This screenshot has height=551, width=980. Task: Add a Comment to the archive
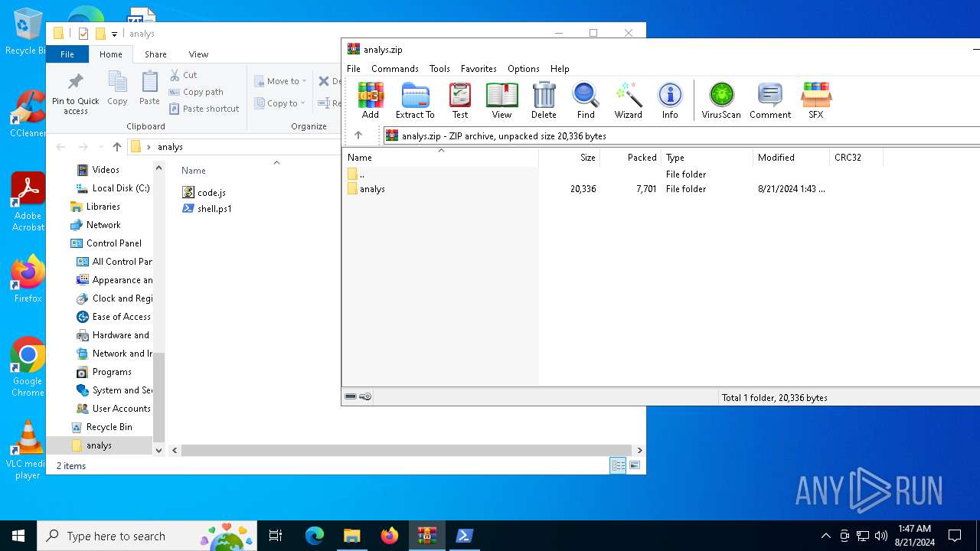[770, 101]
